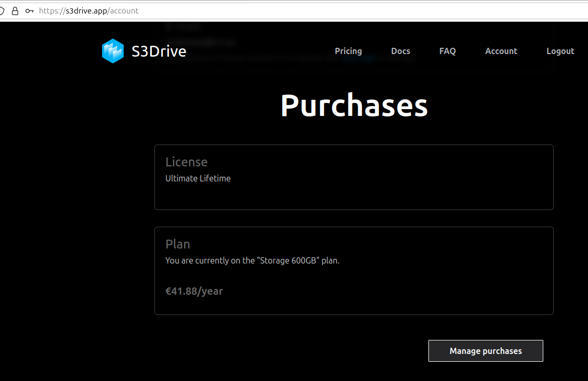
Task: Log out using the Logout link
Action: point(560,51)
